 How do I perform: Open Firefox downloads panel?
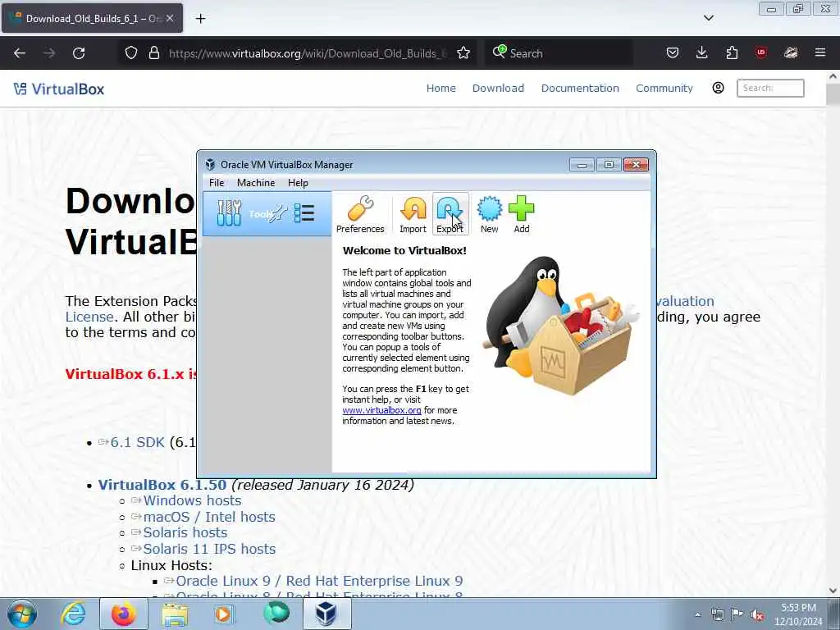pos(702,52)
